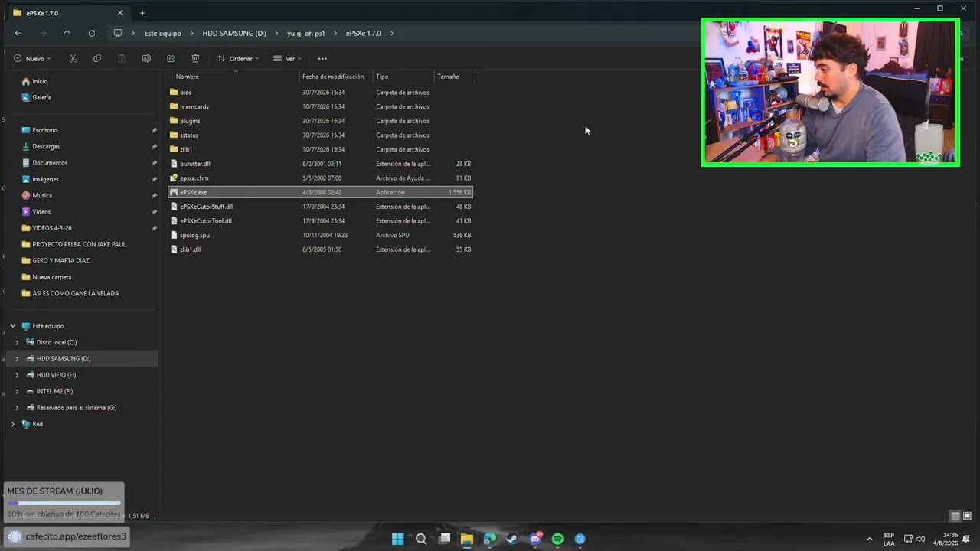Viewport: 980px width, 551px height.
Task: Expand Disco local (C:) in sidebar
Action: point(17,342)
